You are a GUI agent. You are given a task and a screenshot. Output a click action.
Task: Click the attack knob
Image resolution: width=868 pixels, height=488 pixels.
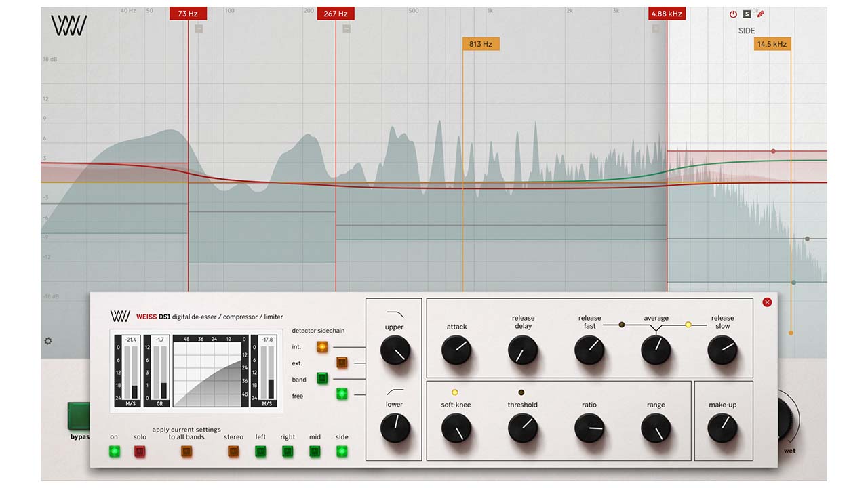[x=456, y=350]
